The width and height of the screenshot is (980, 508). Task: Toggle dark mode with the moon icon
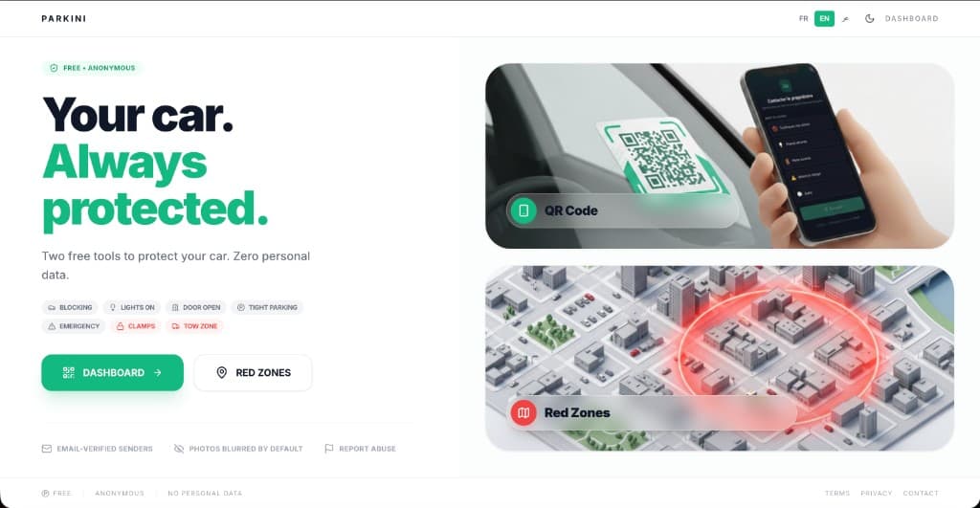point(869,19)
